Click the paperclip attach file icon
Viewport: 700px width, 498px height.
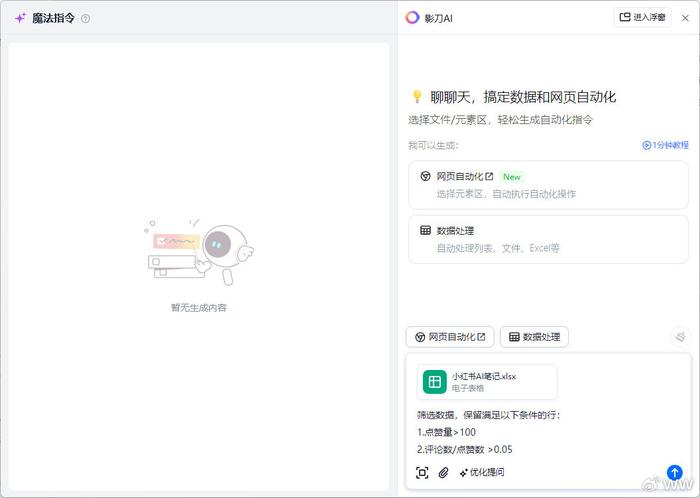[x=443, y=473]
